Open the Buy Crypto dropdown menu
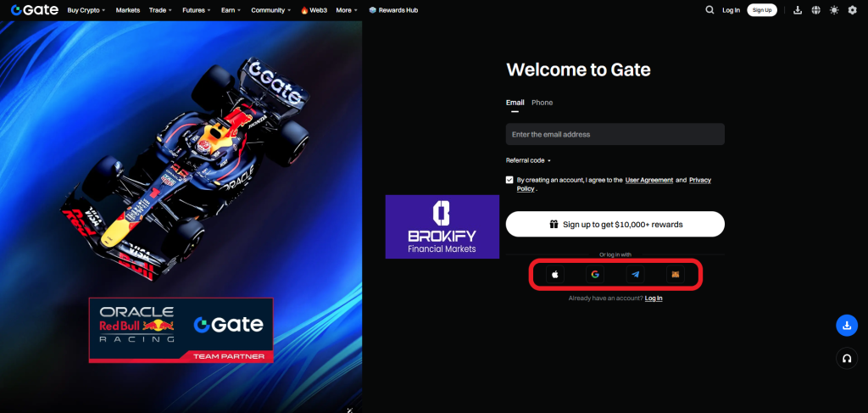The width and height of the screenshot is (868, 413). point(86,10)
